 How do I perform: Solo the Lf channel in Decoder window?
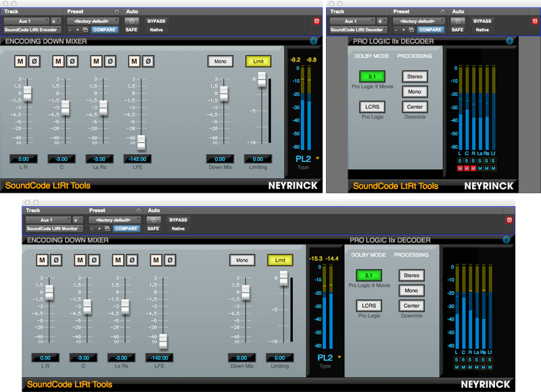click(x=494, y=161)
